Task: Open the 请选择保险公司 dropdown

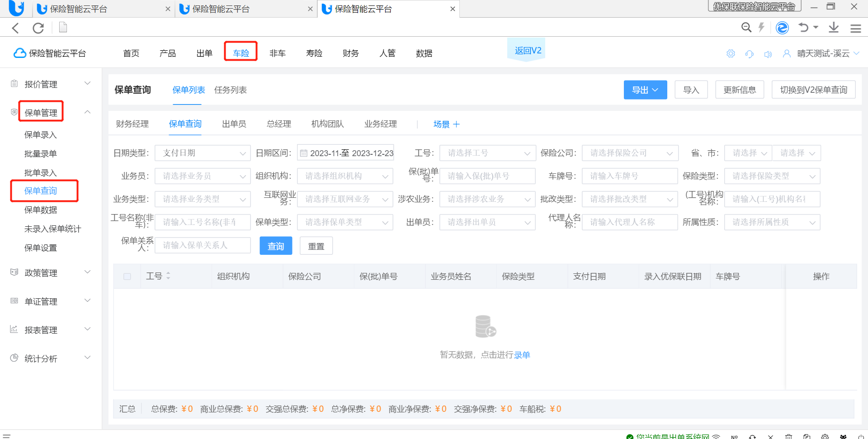Action: [630, 153]
